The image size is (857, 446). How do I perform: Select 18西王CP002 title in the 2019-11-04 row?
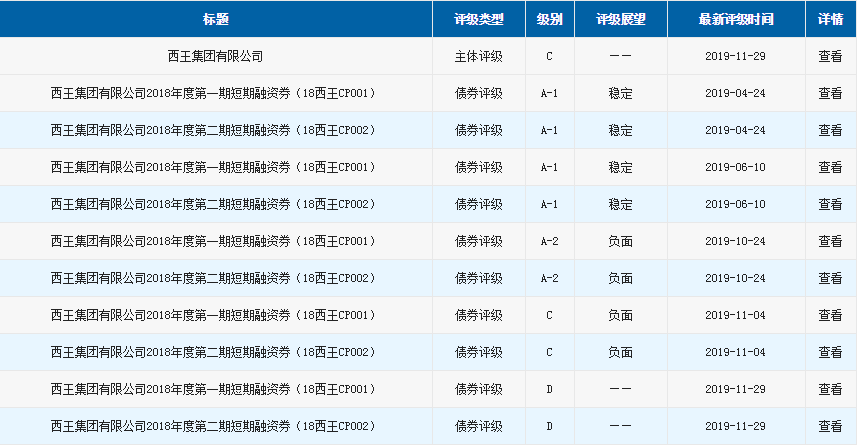(x=213, y=352)
